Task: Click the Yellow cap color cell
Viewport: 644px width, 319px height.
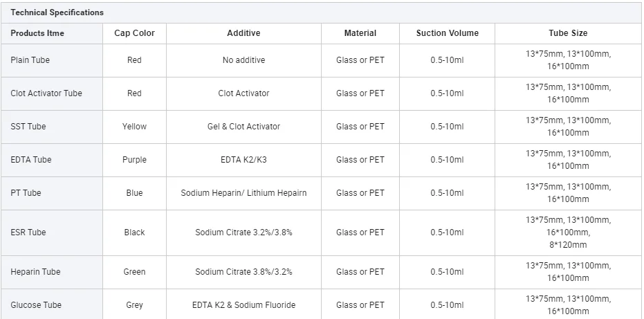Action: [134, 127]
